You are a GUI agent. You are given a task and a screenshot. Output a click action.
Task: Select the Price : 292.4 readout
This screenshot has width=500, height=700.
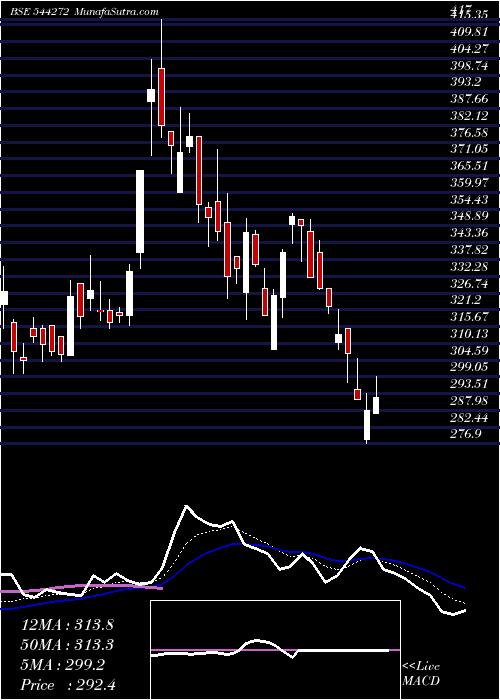[68, 685]
